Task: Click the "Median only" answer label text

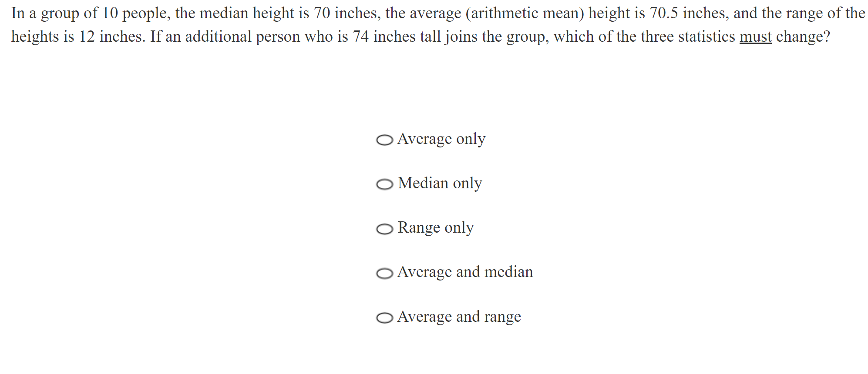Action: pyautogui.click(x=440, y=184)
